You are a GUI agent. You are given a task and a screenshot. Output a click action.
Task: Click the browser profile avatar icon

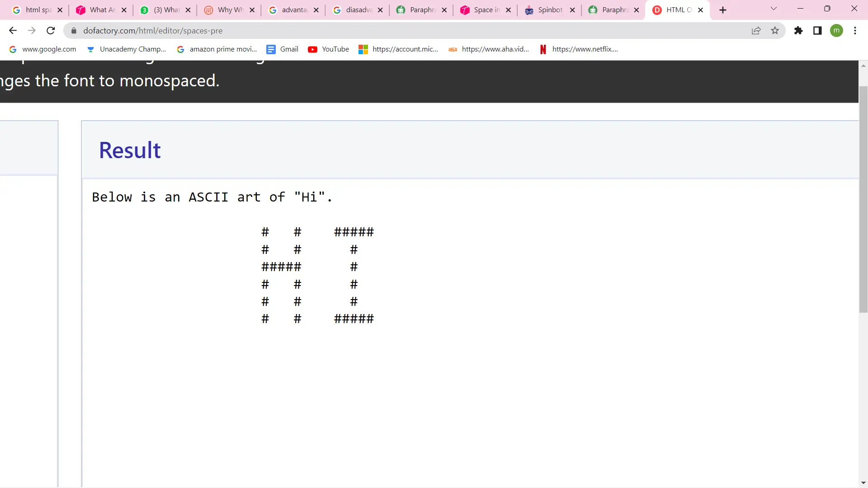tap(838, 30)
